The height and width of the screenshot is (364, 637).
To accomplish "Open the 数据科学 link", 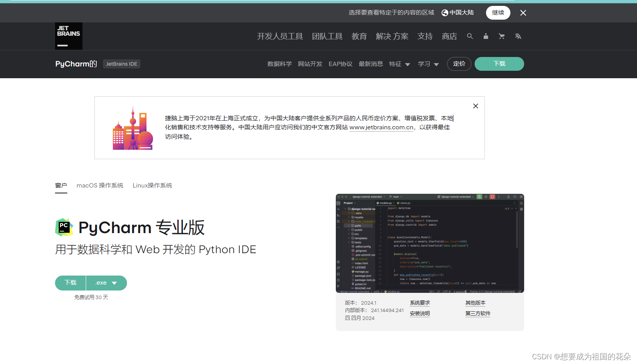I will tap(280, 64).
